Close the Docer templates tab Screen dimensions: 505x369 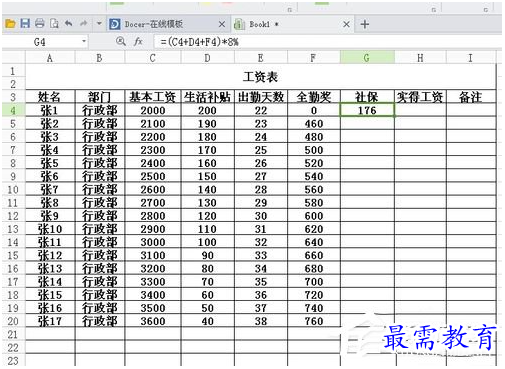pos(222,24)
